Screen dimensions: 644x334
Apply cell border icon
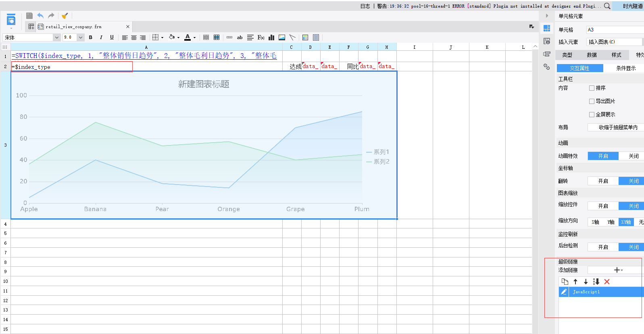[x=156, y=37]
